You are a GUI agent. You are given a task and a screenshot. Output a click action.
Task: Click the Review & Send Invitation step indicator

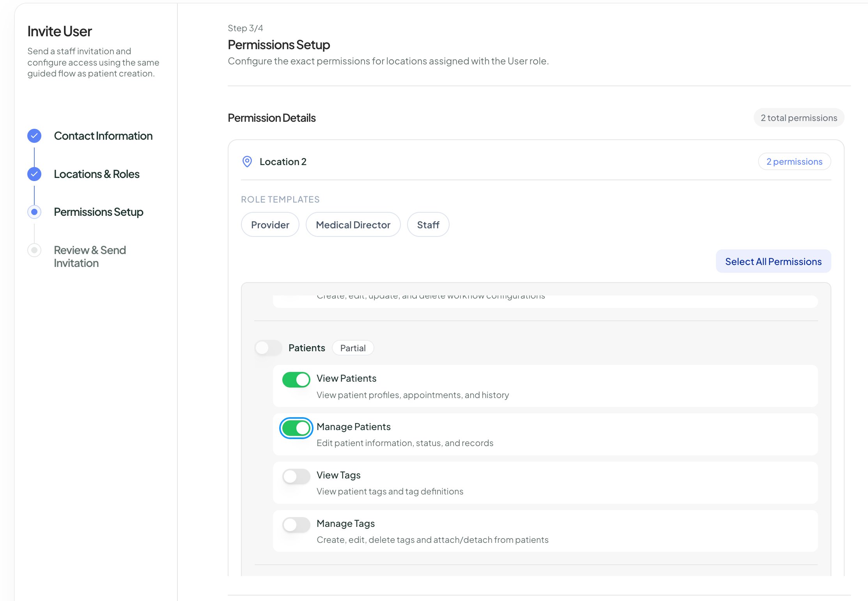pos(34,250)
